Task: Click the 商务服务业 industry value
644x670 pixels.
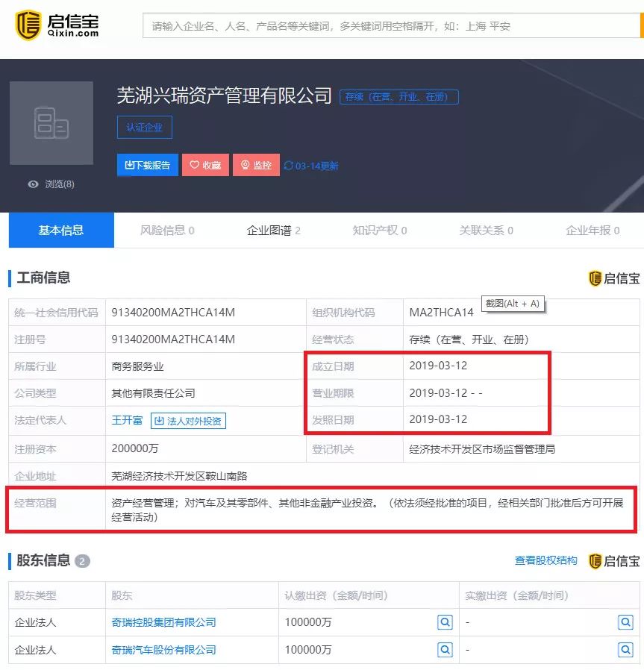Action: tap(137, 366)
